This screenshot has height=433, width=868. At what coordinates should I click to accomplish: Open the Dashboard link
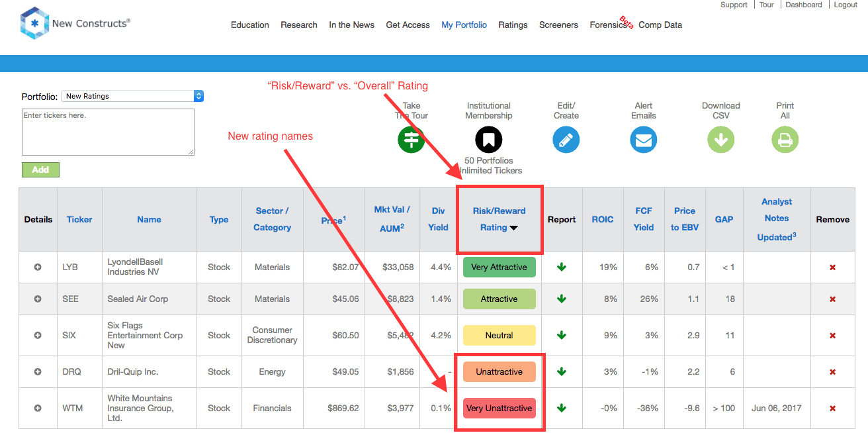(804, 5)
